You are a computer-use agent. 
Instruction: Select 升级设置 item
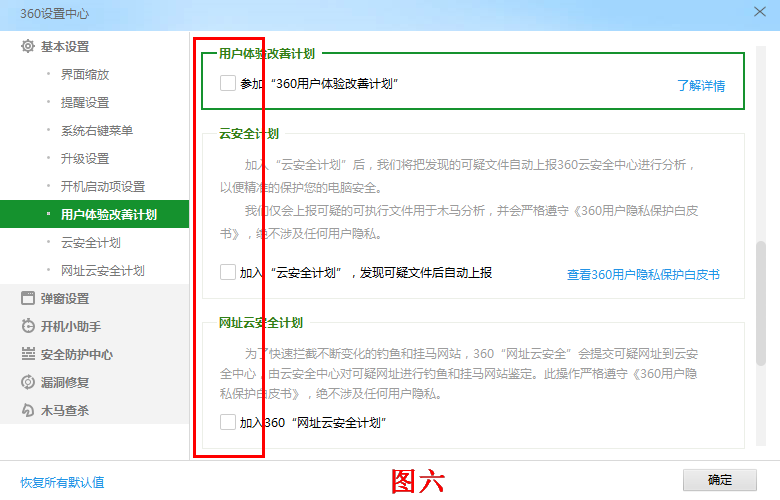pos(85,158)
